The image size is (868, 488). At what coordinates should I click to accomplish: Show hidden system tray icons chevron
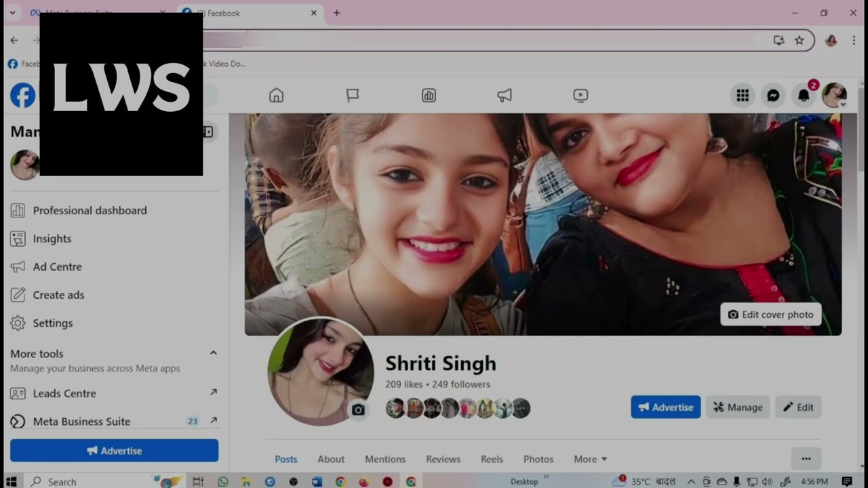692,481
